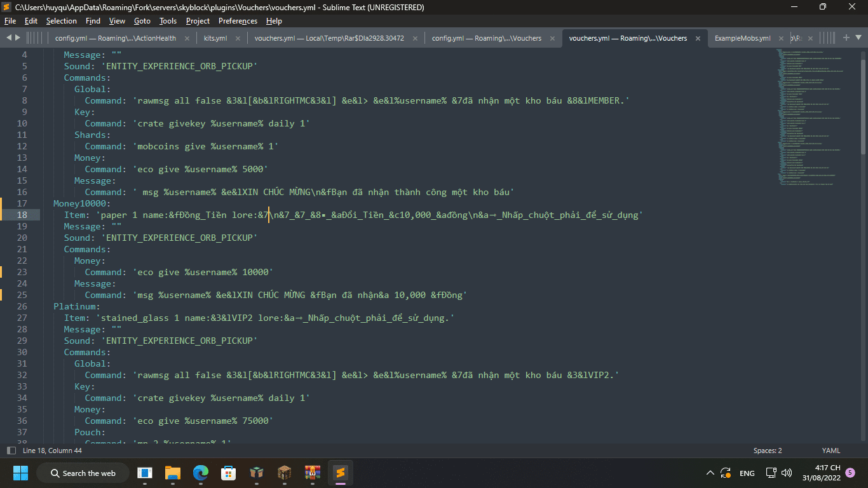Open the Preferences menu

238,21
